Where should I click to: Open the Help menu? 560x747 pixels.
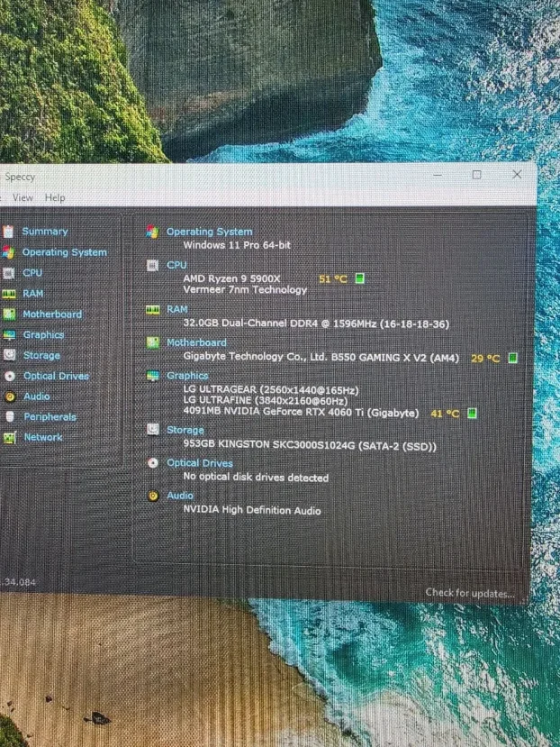55,197
